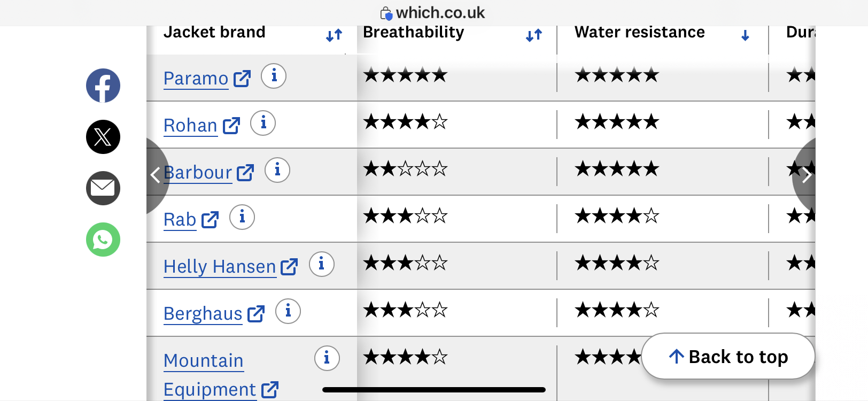The width and height of the screenshot is (868, 401).
Task: Open Berghaus info icon
Action: tap(288, 311)
